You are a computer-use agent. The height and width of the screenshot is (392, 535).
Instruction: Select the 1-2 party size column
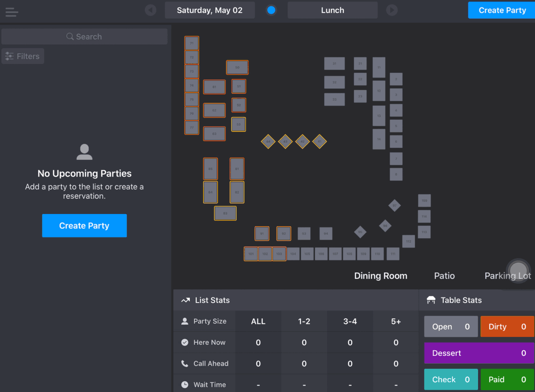tap(304, 322)
